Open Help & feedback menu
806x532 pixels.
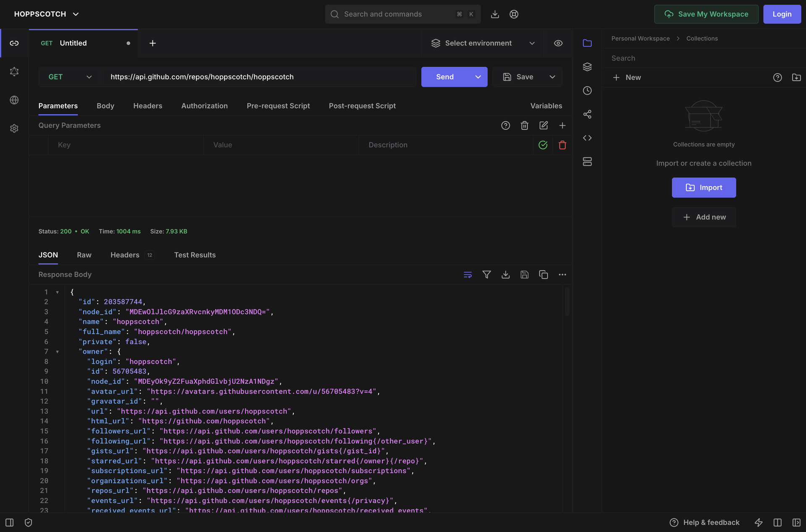coord(704,522)
